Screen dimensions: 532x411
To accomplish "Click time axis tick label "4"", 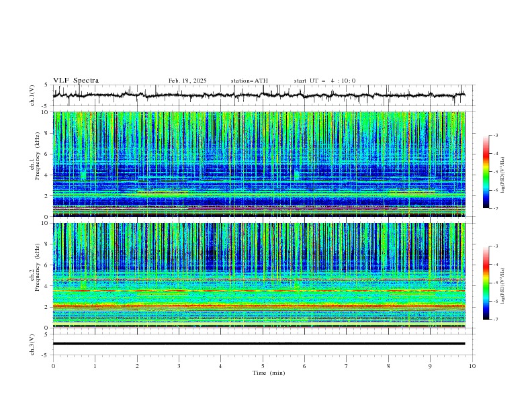I will pos(220,366).
